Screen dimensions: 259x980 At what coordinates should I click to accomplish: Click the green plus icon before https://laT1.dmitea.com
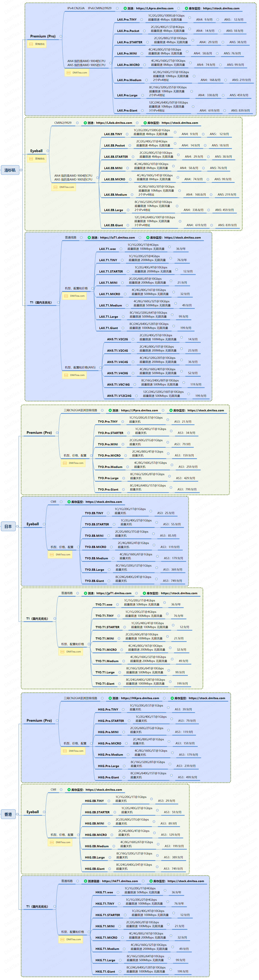tap(89, 238)
